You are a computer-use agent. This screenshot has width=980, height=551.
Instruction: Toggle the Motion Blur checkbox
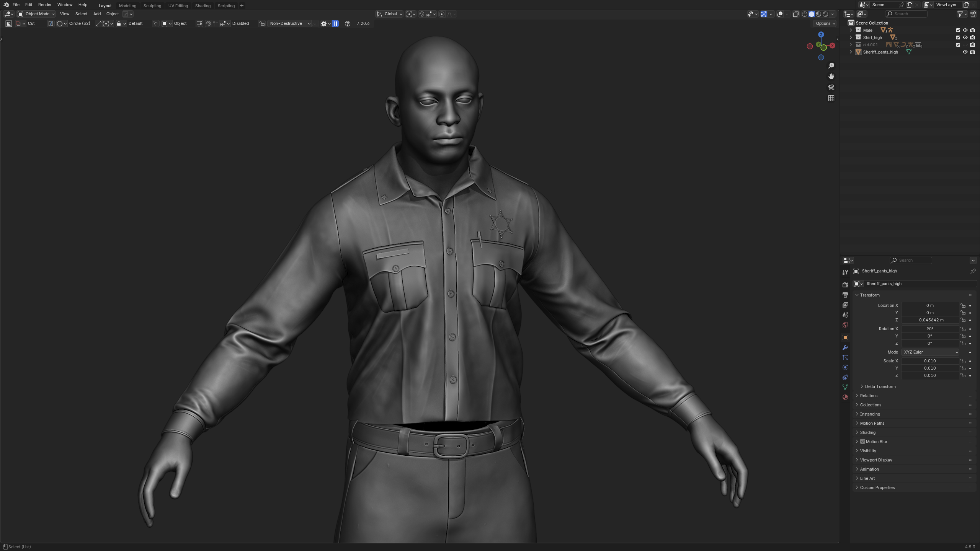(x=863, y=442)
